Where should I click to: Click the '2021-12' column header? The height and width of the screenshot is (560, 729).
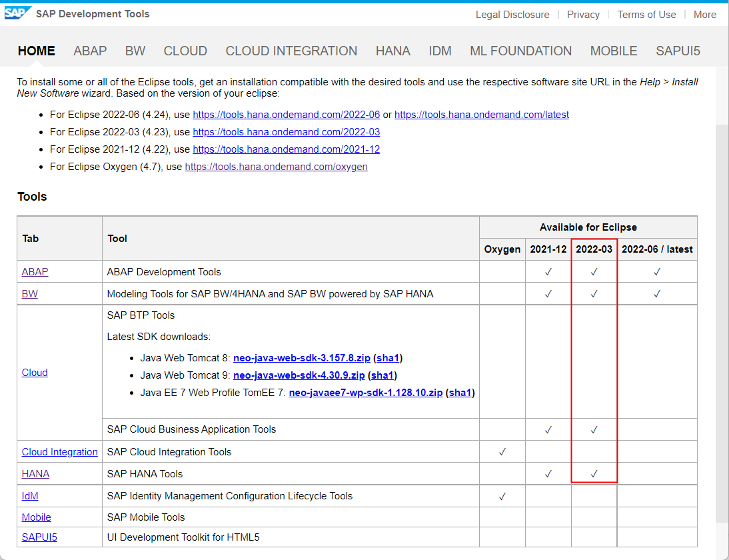548,249
